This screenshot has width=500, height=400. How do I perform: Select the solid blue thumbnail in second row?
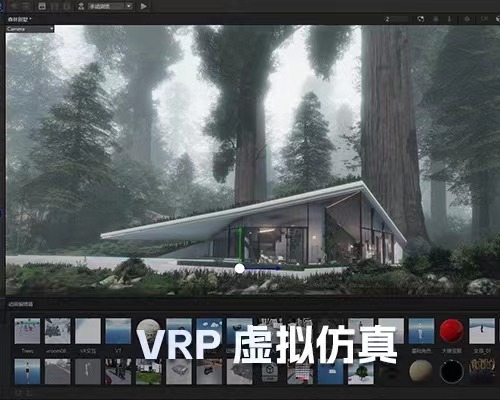[330, 371]
